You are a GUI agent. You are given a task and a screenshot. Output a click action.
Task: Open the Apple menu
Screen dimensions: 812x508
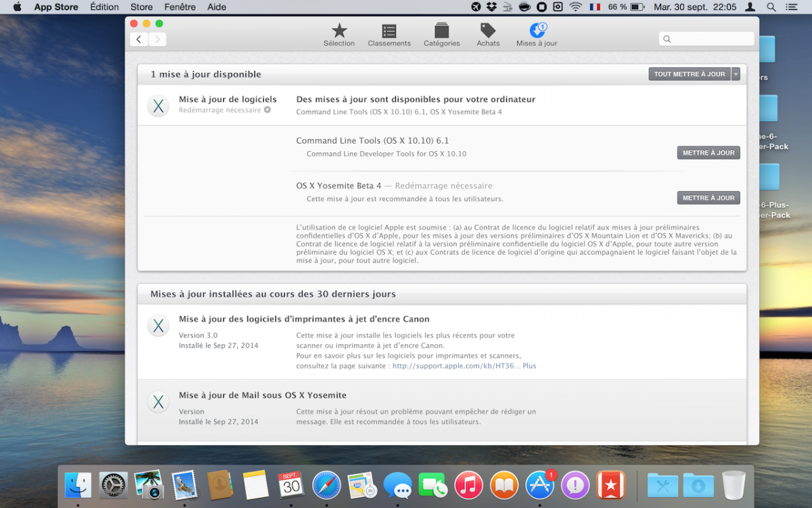(x=17, y=7)
